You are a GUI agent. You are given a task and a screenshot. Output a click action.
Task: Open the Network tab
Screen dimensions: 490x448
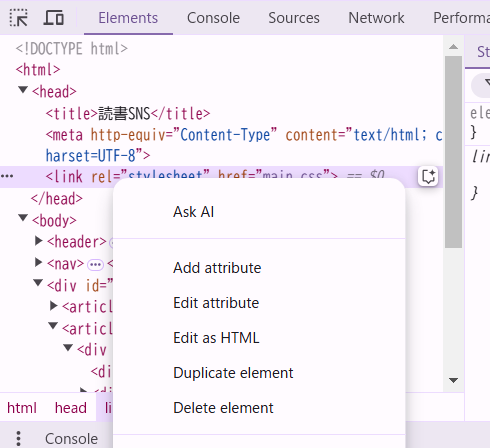tap(376, 18)
